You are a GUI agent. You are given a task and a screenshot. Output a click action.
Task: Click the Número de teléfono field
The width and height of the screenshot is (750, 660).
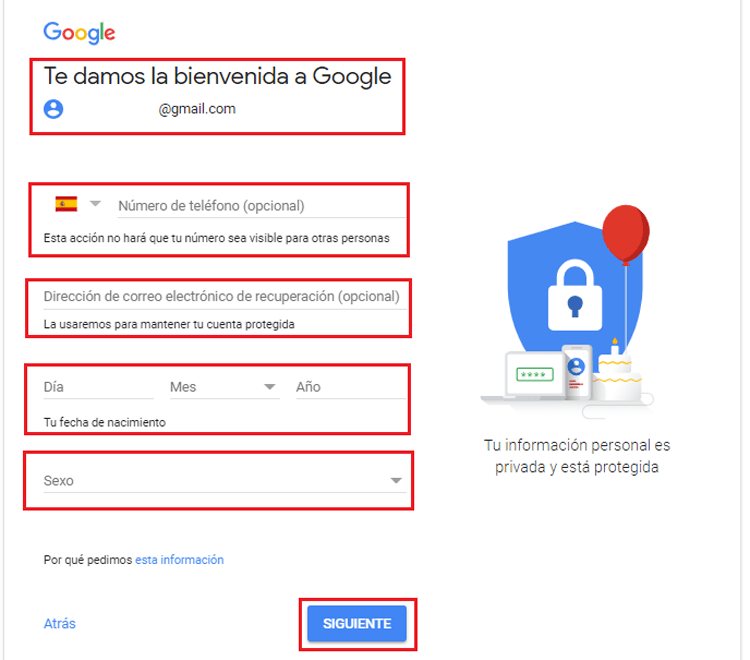(262, 206)
